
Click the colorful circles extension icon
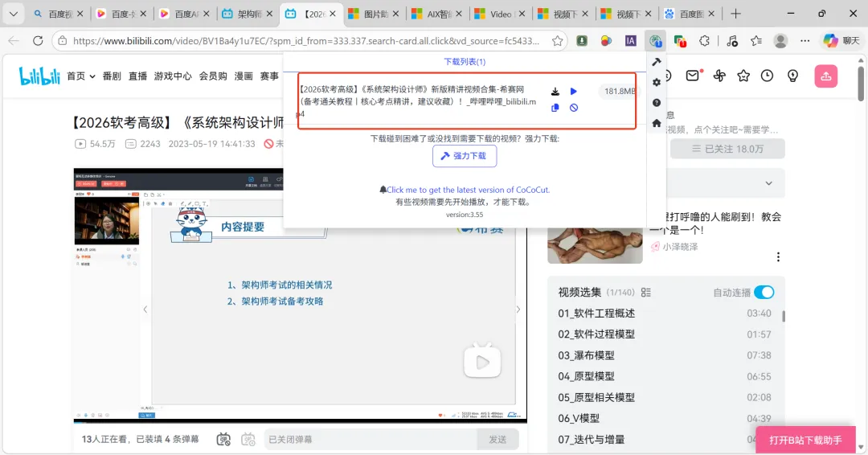(606, 40)
